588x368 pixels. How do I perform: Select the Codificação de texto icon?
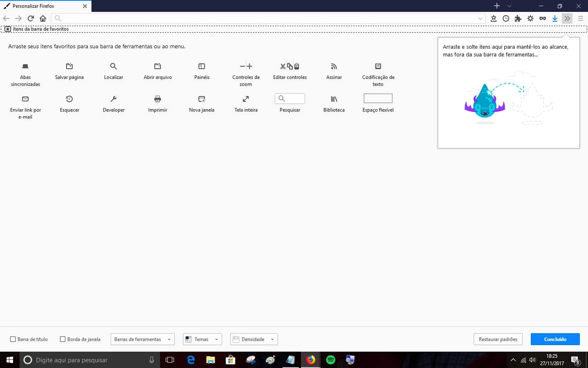[378, 66]
